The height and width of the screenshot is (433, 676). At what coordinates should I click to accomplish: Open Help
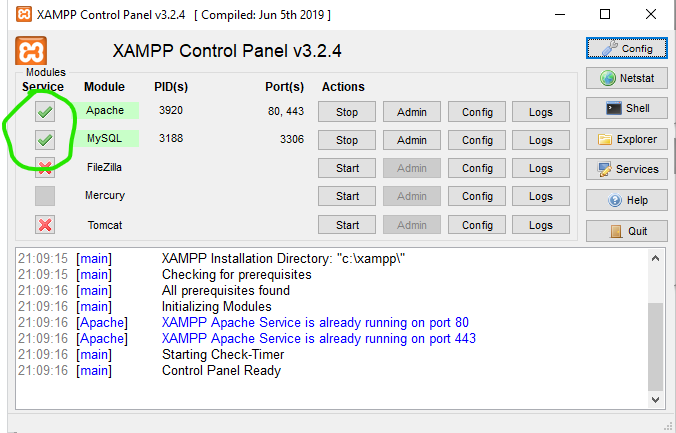626,200
